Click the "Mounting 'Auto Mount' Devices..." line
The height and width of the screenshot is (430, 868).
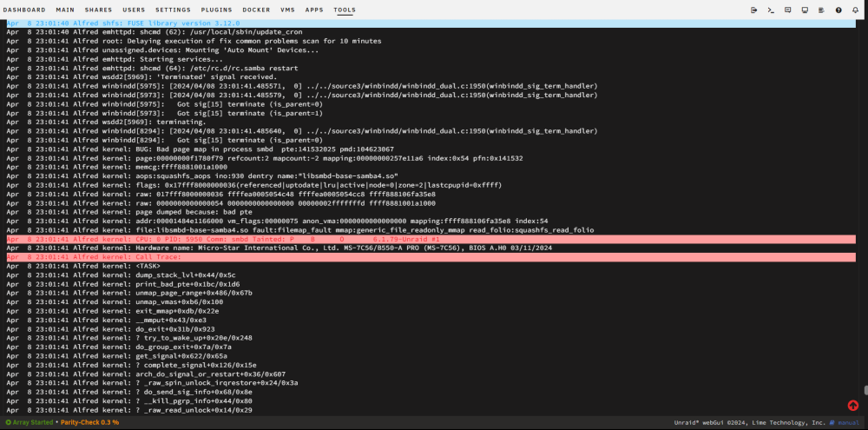click(163, 50)
